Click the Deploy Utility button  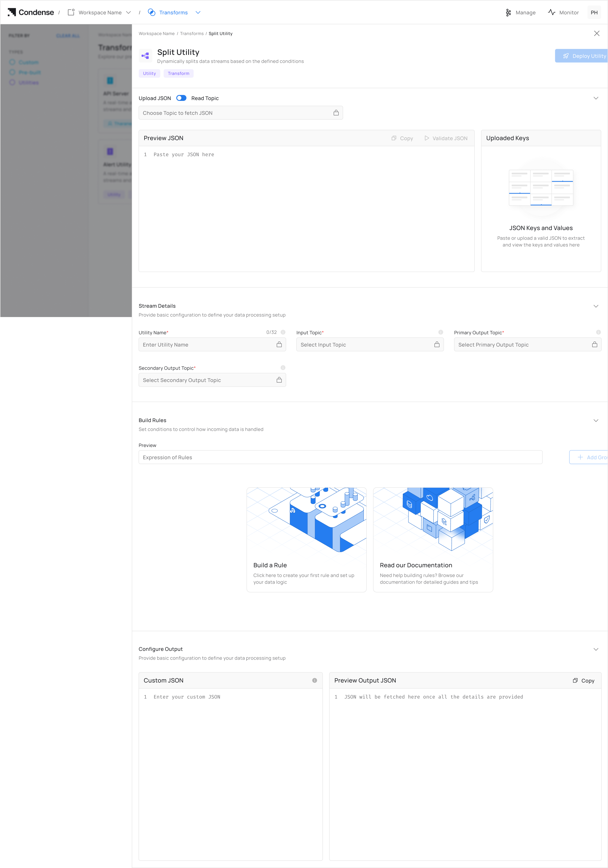(581, 56)
